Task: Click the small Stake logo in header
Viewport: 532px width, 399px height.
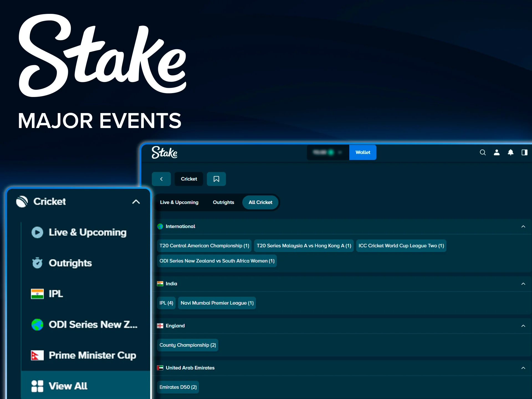Action: coord(165,152)
